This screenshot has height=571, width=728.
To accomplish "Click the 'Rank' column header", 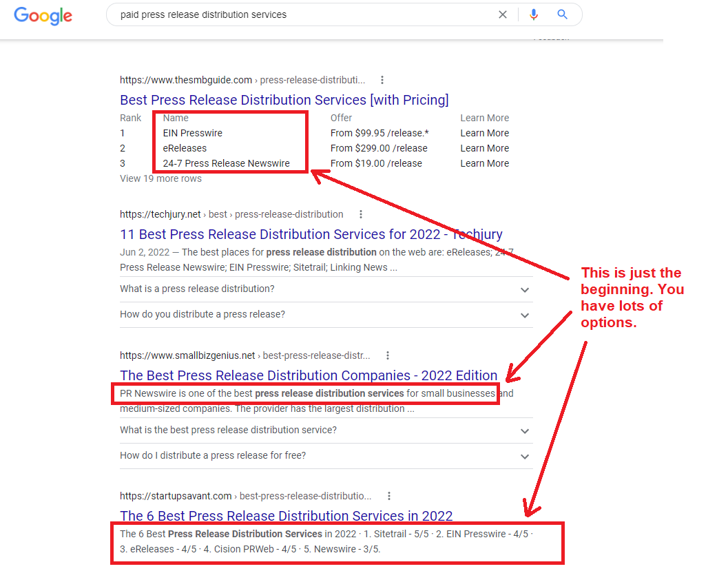I will [x=130, y=118].
